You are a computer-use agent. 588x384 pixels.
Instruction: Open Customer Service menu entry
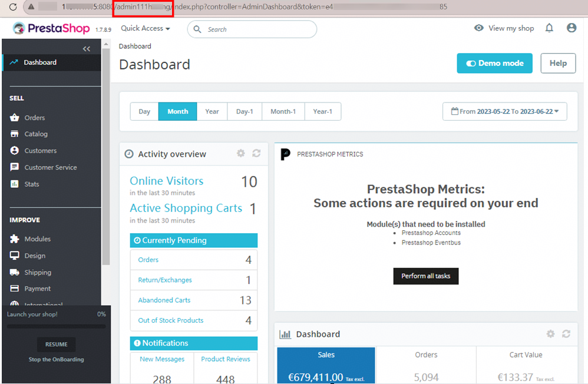pos(51,167)
